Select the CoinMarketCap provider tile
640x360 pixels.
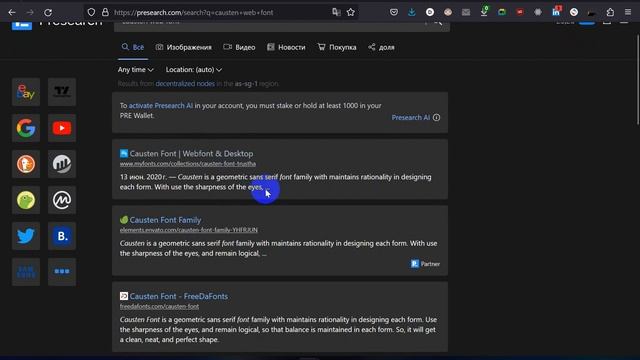pos(62,200)
